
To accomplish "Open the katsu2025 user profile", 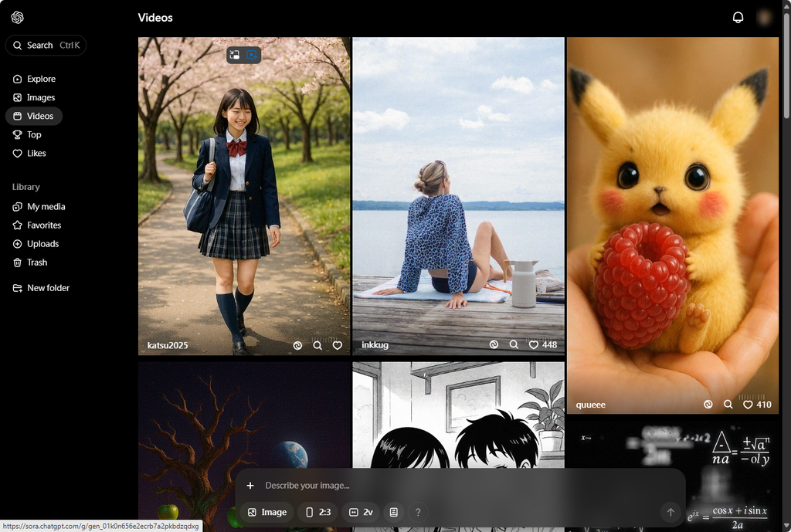I will [168, 345].
